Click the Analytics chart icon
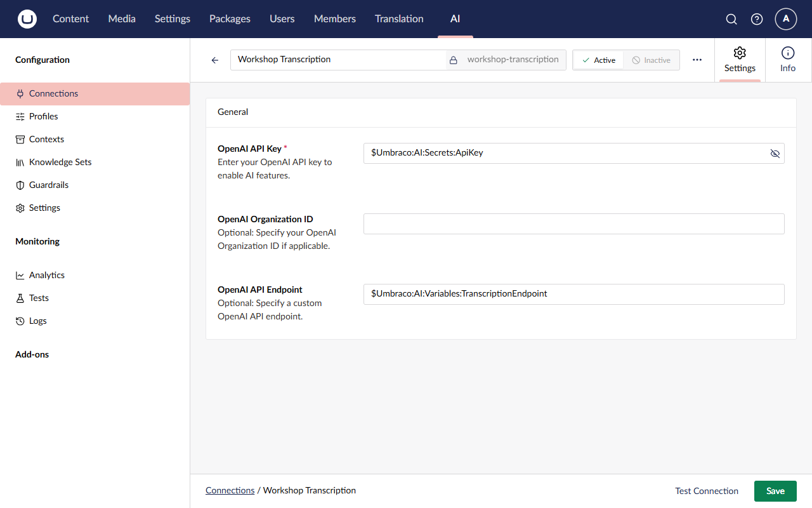812x508 pixels. pyautogui.click(x=20, y=275)
